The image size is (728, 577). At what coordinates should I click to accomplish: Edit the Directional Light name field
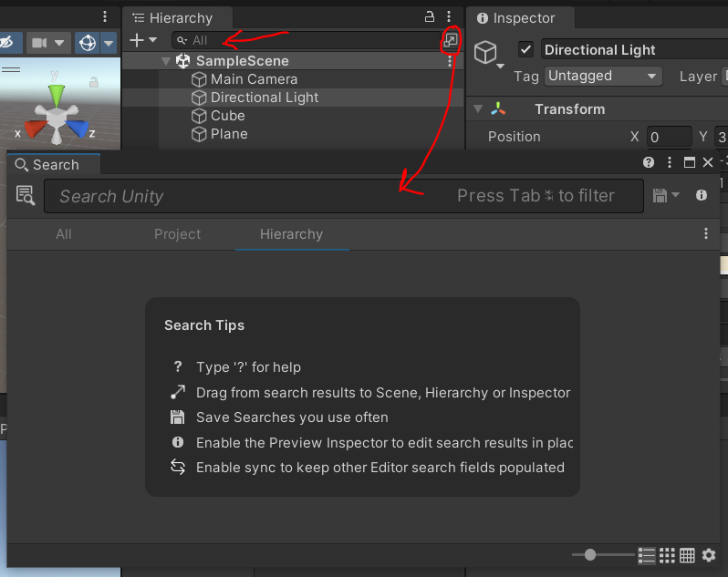[x=634, y=49]
